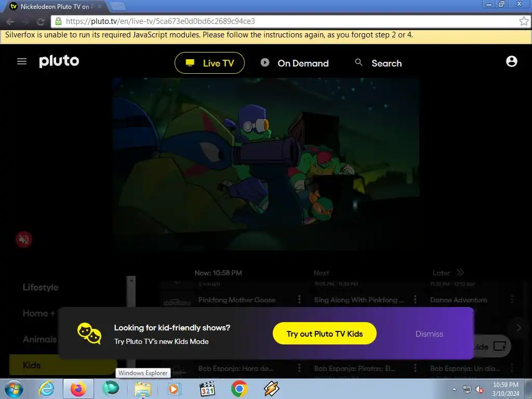This screenshot has height=399, width=532.
Task: Switch to the Live TV tab
Action: (209, 63)
